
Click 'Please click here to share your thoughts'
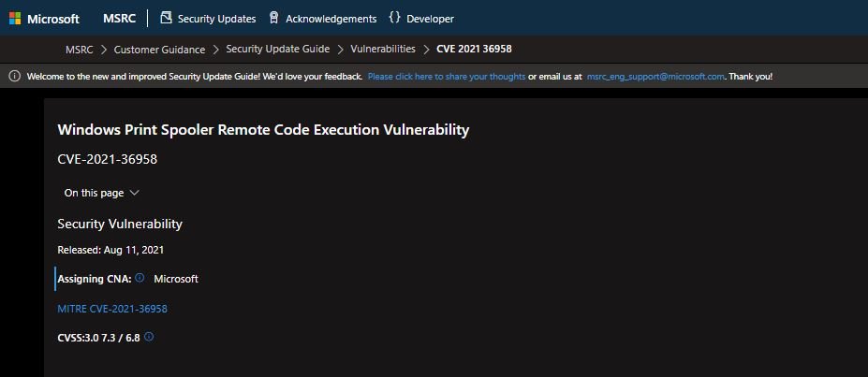[x=447, y=77]
